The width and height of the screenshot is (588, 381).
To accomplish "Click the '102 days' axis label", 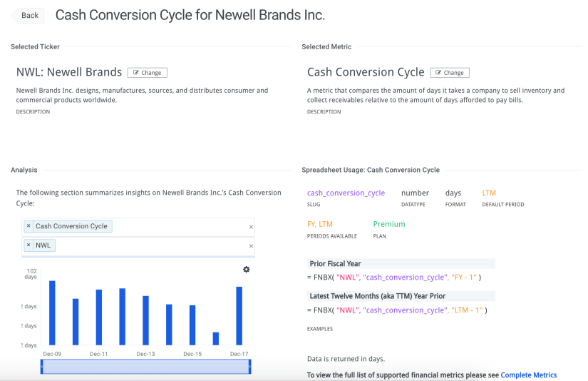I will [31, 274].
